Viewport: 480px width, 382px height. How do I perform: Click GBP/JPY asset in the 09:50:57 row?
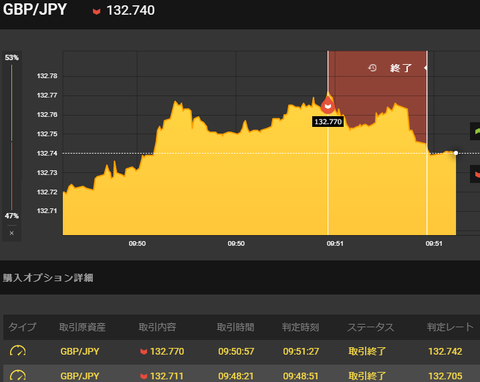point(80,351)
